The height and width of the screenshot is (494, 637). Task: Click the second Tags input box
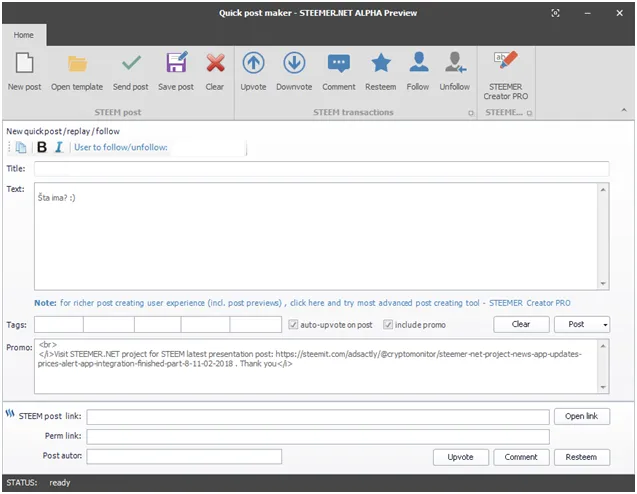click(x=109, y=325)
